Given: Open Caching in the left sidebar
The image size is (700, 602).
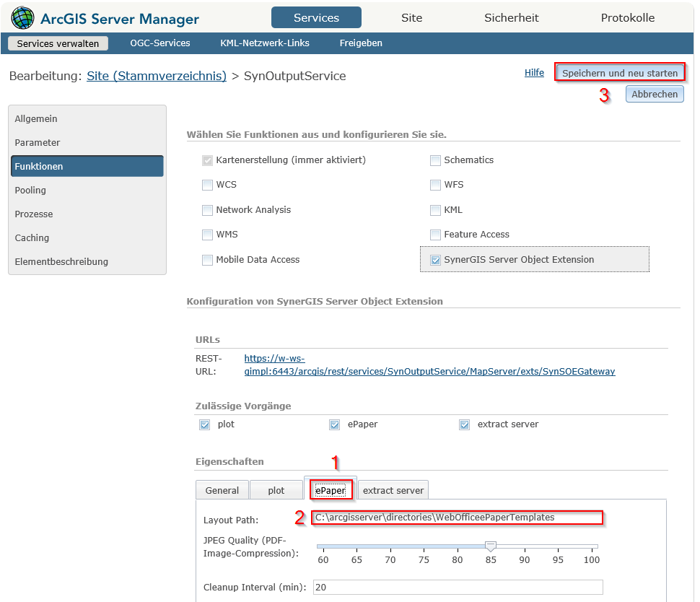Looking at the screenshot, I should [32, 237].
